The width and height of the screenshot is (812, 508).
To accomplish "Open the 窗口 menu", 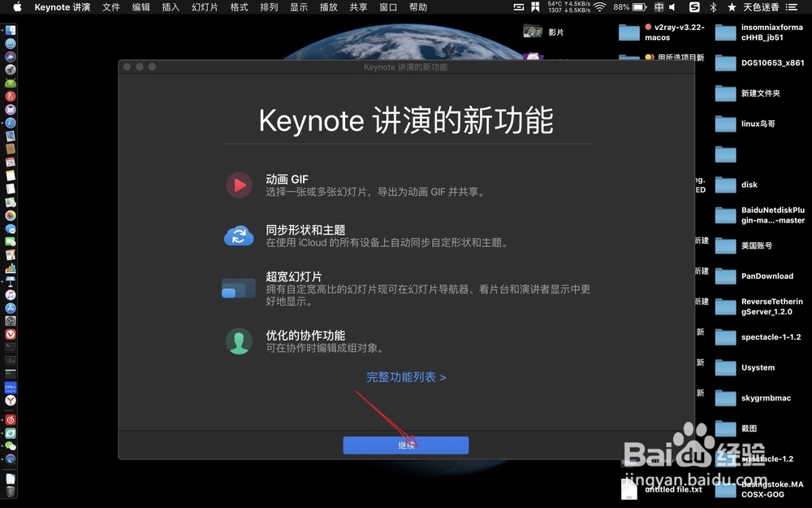I will pyautogui.click(x=388, y=7).
